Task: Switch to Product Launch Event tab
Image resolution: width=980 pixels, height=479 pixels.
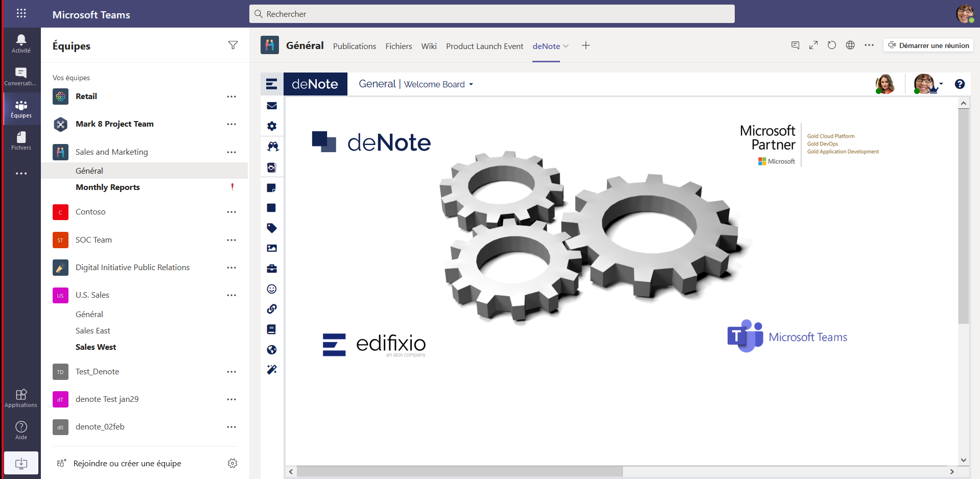Action: (x=484, y=46)
